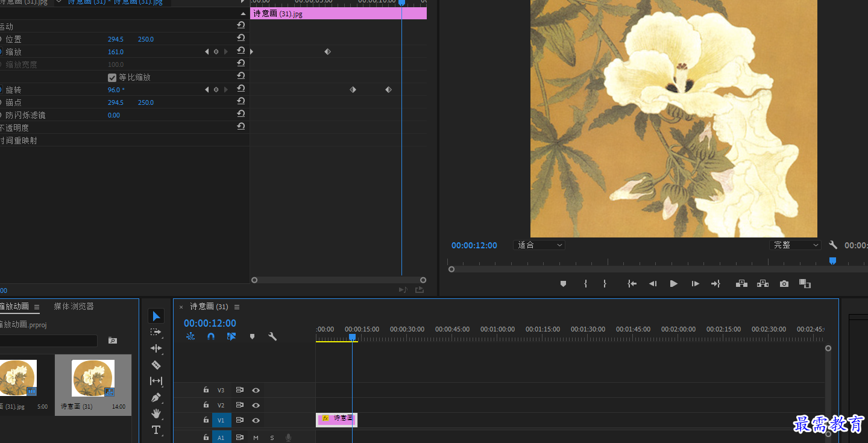Reset the 锚点 parameter

coord(241,102)
